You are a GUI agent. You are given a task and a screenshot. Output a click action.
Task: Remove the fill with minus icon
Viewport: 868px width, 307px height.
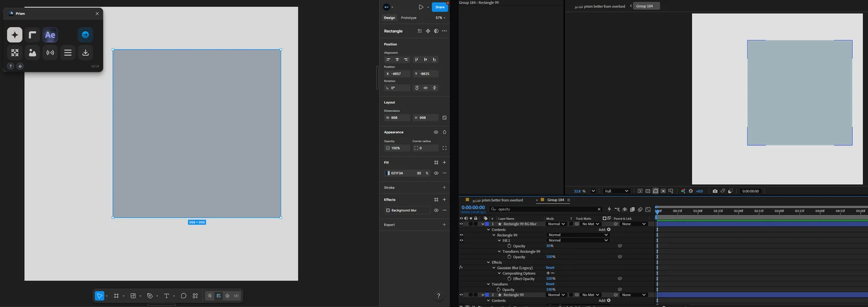pos(444,173)
